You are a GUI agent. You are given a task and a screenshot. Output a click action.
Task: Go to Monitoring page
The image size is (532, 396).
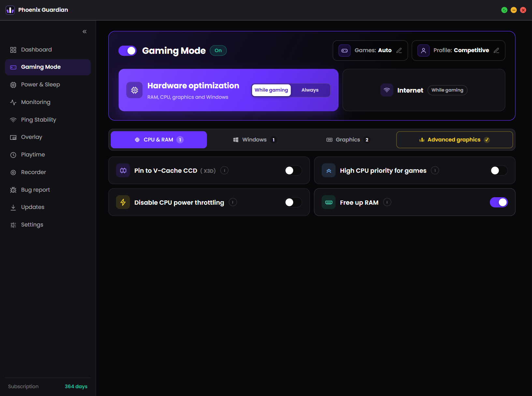[x=48, y=102]
